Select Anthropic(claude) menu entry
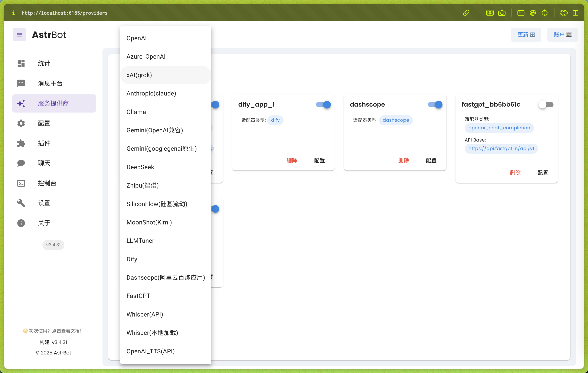This screenshot has width=588, height=373. tap(151, 93)
